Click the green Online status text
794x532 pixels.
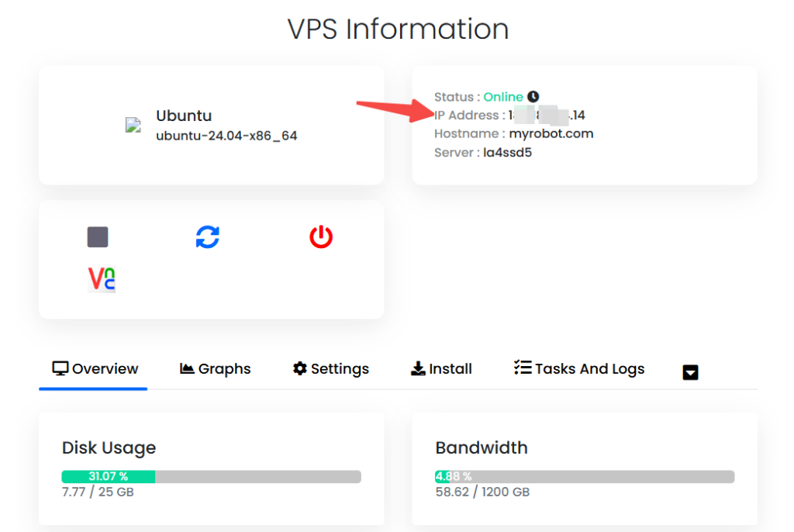(x=503, y=97)
